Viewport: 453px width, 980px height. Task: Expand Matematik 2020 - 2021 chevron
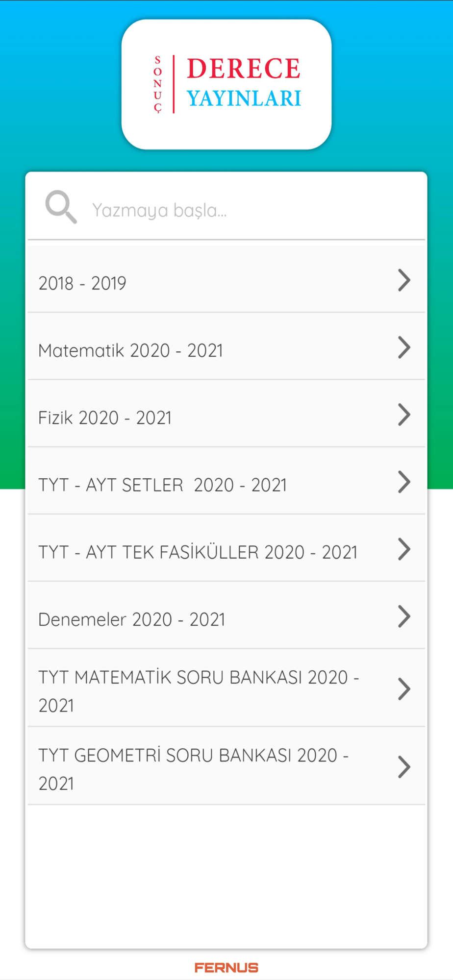pos(404,347)
